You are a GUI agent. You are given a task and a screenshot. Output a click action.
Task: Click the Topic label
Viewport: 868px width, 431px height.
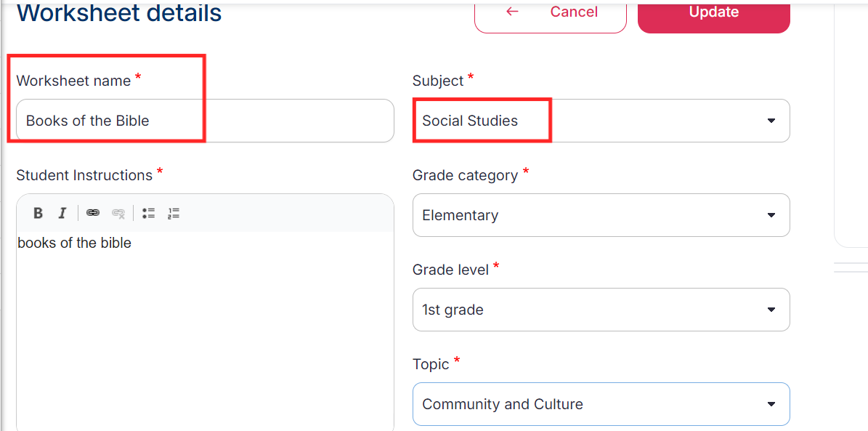pos(431,364)
